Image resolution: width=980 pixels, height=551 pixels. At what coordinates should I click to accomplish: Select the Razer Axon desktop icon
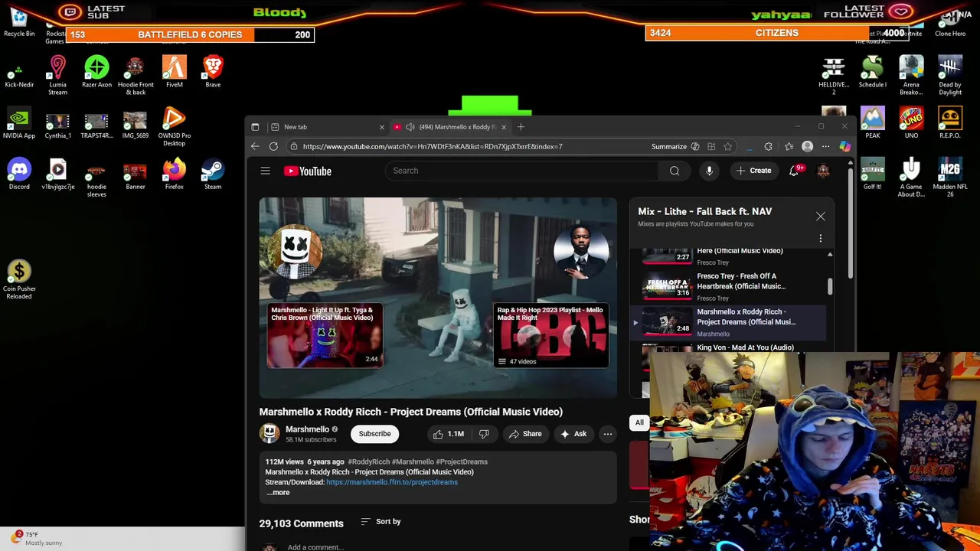(x=96, y=72)
